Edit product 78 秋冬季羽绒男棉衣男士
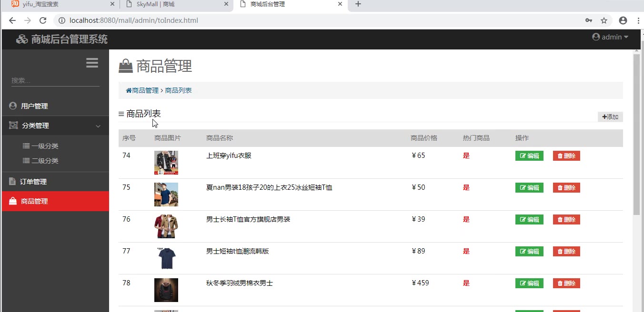Screen dimensions: 644x312 [529, 283]
